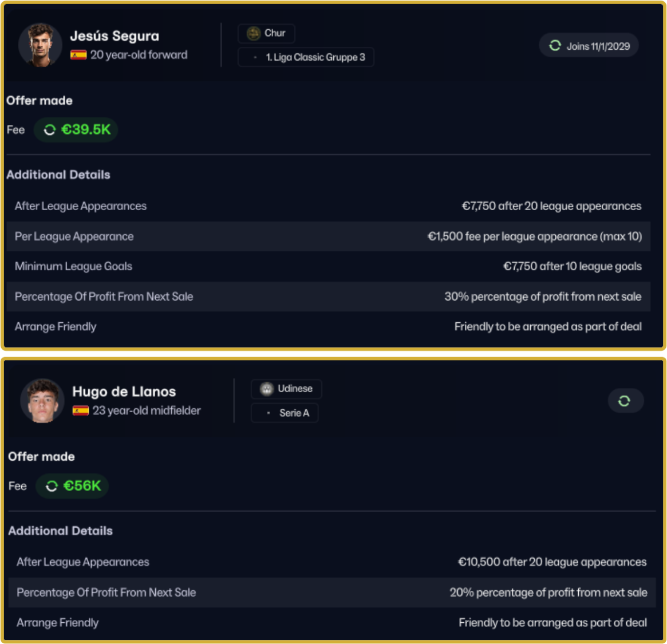This screenshot has height=644, width=667.
Task: Click the transfer status icon on Hugo's card
Action: click(x=625, y=401)
